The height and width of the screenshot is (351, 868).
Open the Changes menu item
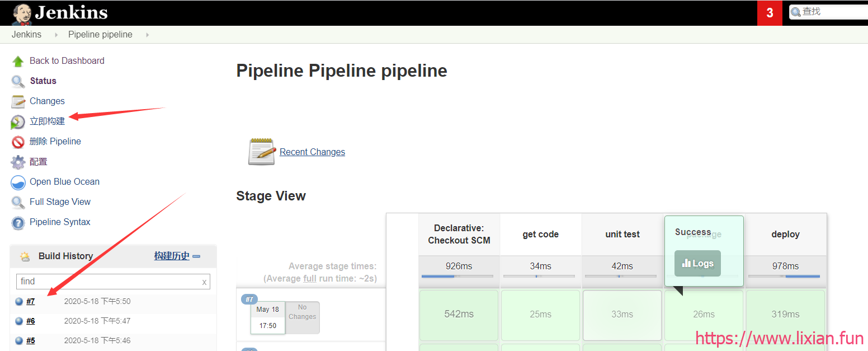(47, 101)
